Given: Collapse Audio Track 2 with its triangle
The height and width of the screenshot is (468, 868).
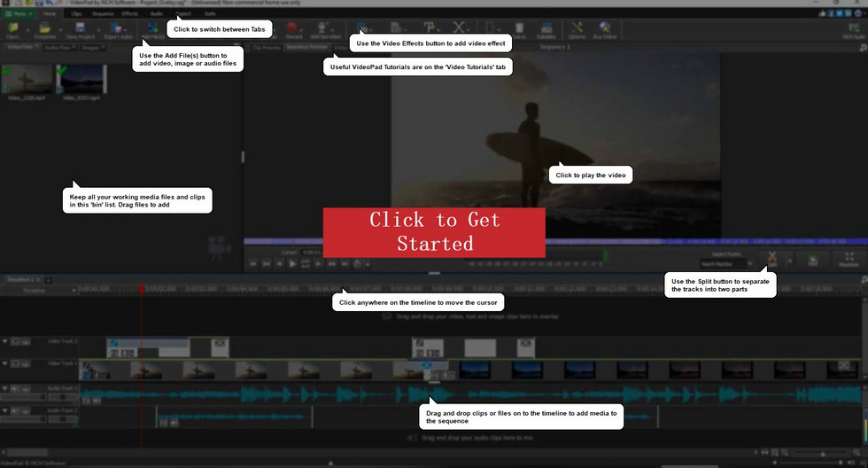Looking at the screenshot, I should [x=5, y=411].
